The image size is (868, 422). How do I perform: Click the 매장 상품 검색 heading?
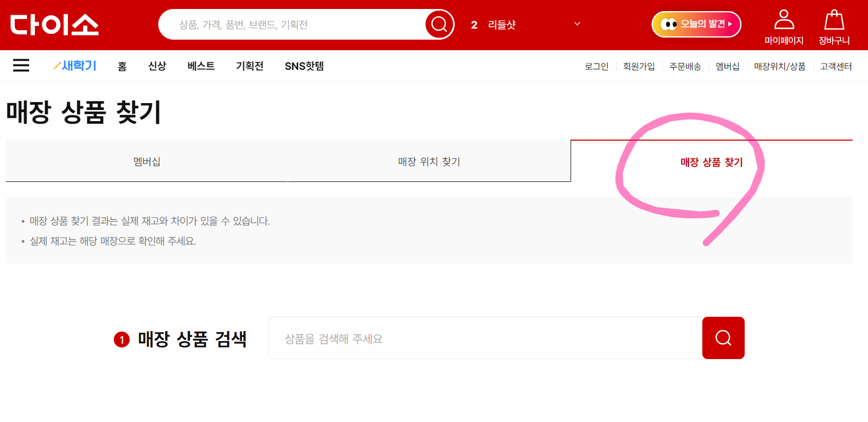point(192,339)
